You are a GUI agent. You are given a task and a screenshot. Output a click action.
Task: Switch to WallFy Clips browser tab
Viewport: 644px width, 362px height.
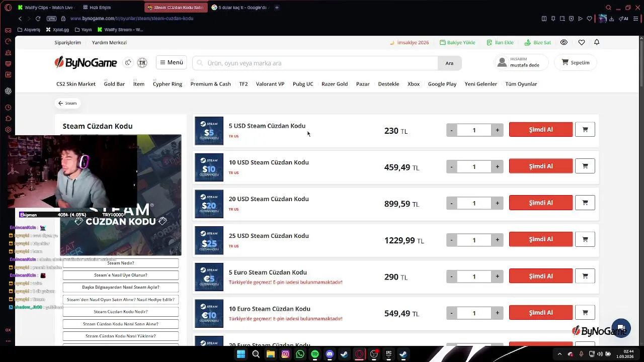pyautogui.click(x=45, y=8)
